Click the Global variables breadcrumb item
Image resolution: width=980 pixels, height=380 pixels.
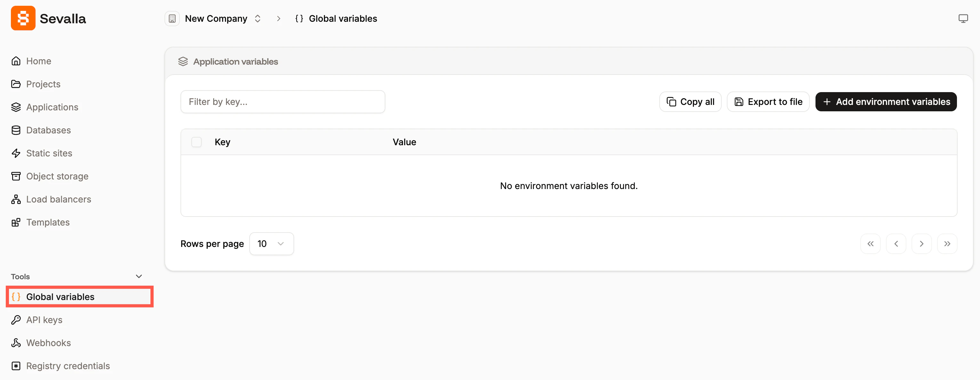click(x=343, y=18)
